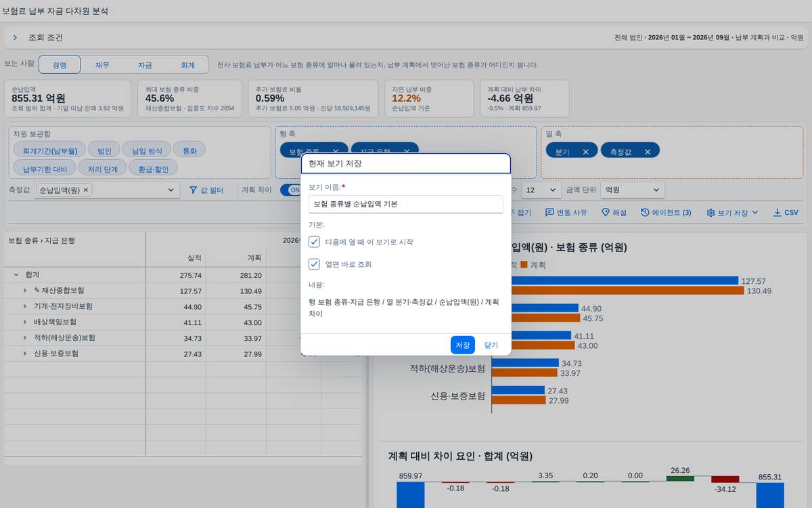The width and height of the screenshot is (812, 508).
Task: Collapse the 합계 row
Action: (16, 275)
